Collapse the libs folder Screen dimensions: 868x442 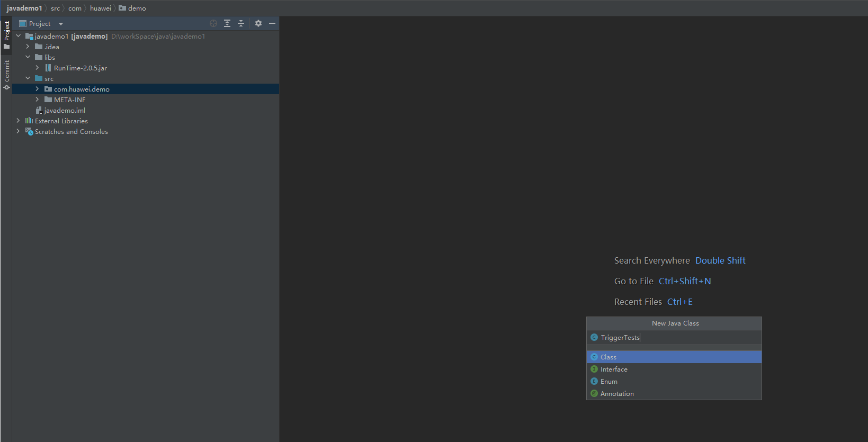[x=28, y=57]
